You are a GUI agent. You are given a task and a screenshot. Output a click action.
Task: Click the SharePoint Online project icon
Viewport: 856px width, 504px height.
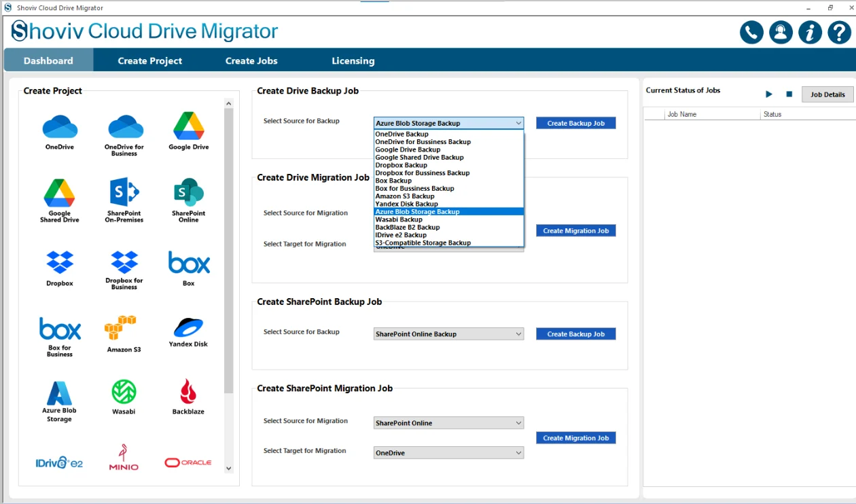pos(189,193)
